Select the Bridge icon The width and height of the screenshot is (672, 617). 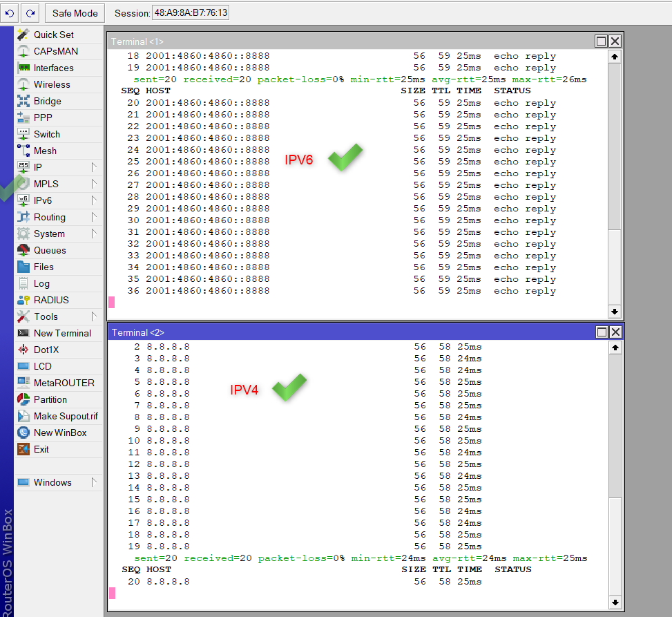tap(23, 101)
